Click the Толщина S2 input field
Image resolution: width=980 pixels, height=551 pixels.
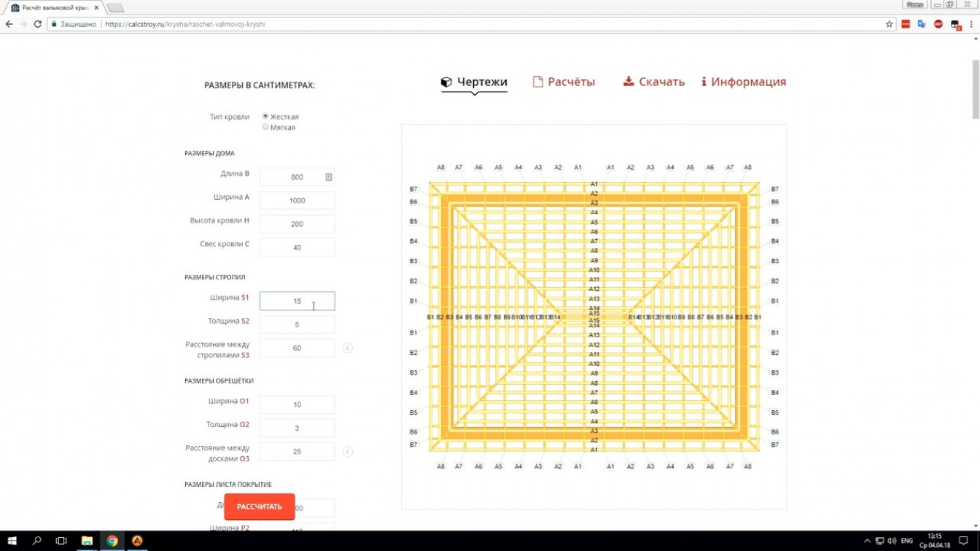(297, 324)
